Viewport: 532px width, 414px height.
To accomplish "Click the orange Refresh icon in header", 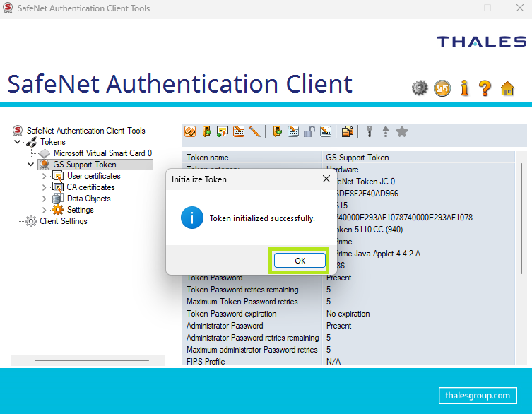I will click(442, 88).
